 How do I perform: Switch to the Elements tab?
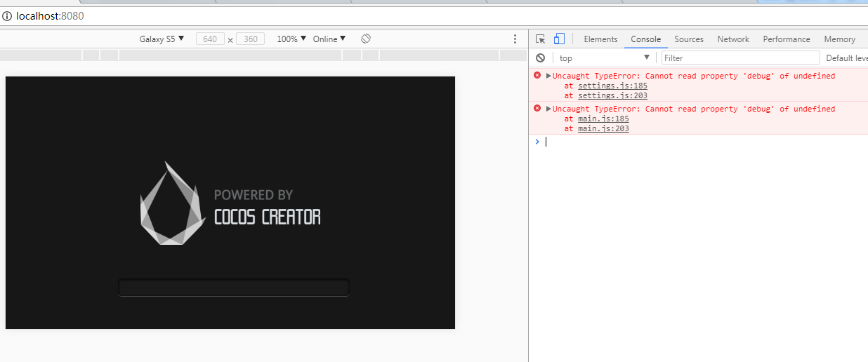tap(600, 39)
